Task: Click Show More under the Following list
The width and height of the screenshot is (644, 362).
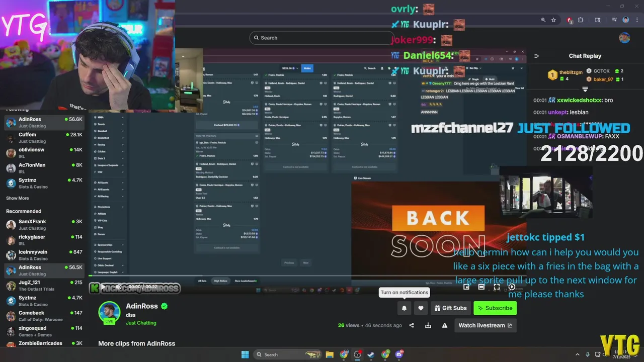Action: coord(17,198)
